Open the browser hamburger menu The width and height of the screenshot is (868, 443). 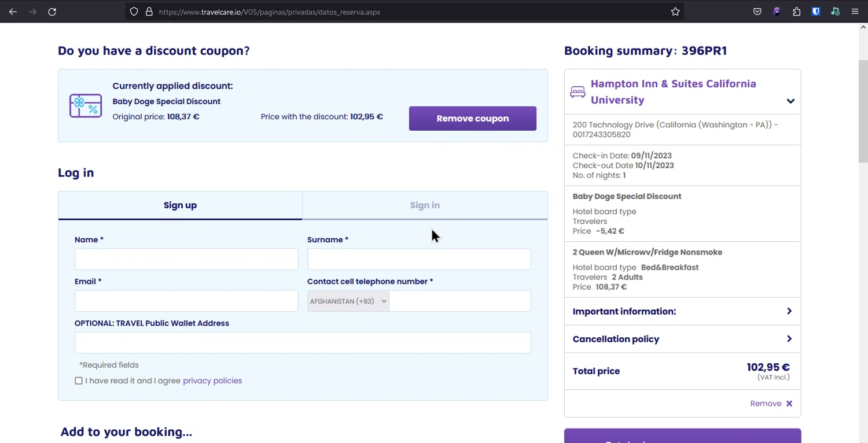coord(855,12)
